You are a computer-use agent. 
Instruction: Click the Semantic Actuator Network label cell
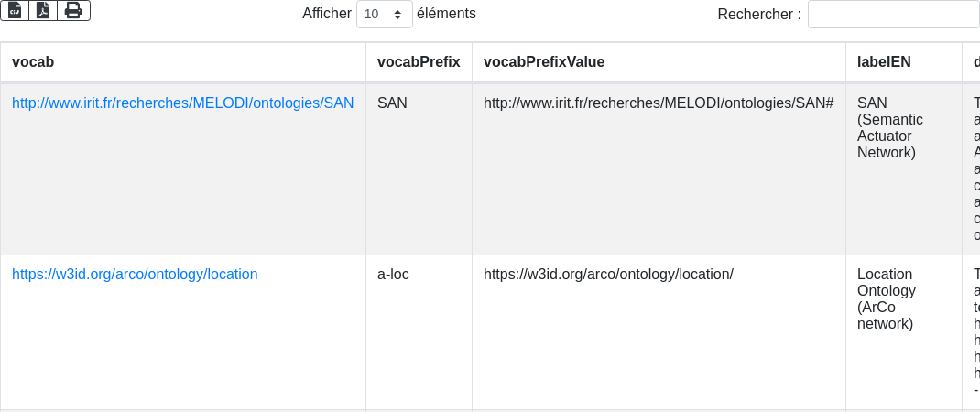tap(890, 128)
